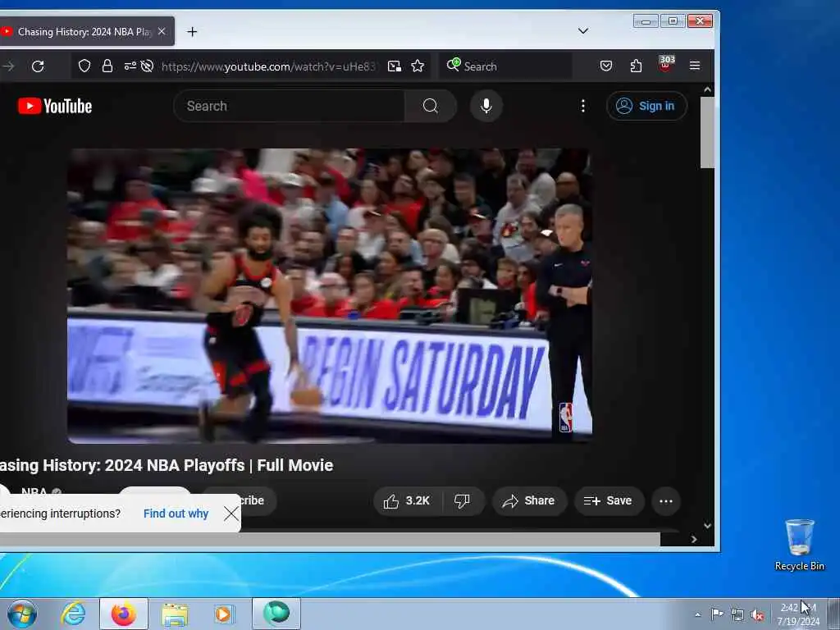Click the Action Center flag tray icon
840x630 pixels.
[x=717, y=614]
